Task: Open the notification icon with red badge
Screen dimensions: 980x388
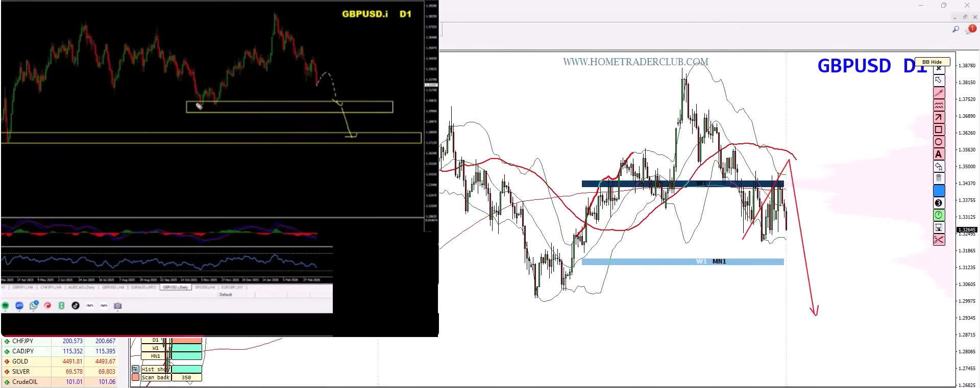Action: [971, 30]
